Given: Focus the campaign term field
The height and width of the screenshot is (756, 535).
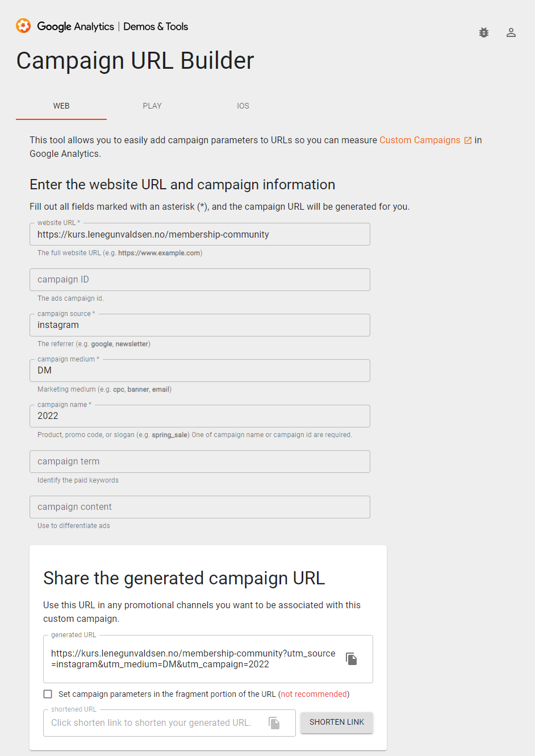Looking at the screenshot, I should [x=200, y=462].
